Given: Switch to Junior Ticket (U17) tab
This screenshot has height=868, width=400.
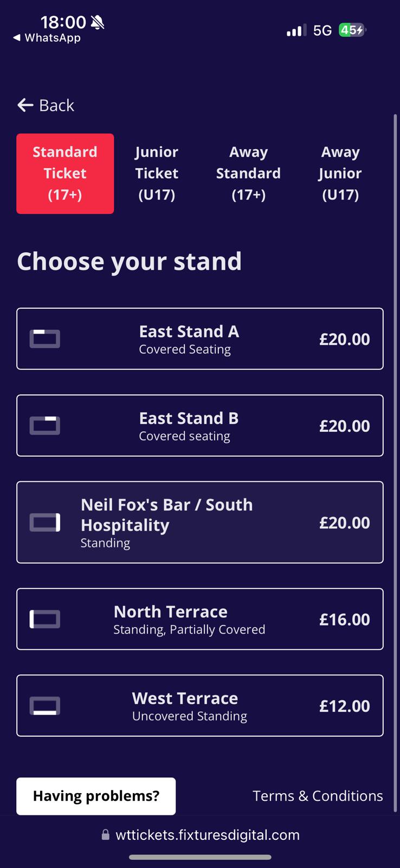Looking at the screenshot, I should pyautogui.click(x=157, y=174).
